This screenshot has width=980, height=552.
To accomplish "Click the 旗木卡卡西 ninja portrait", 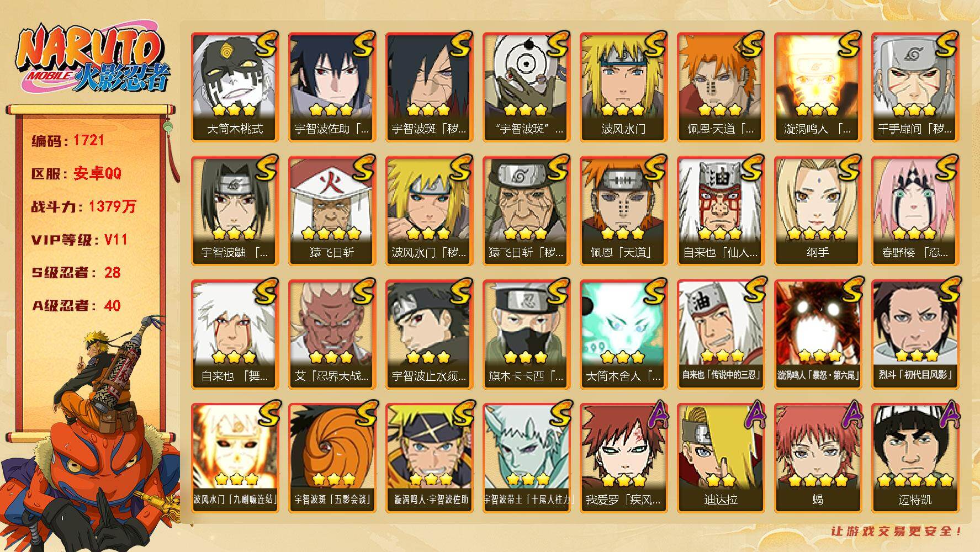I will pos(526,334).
